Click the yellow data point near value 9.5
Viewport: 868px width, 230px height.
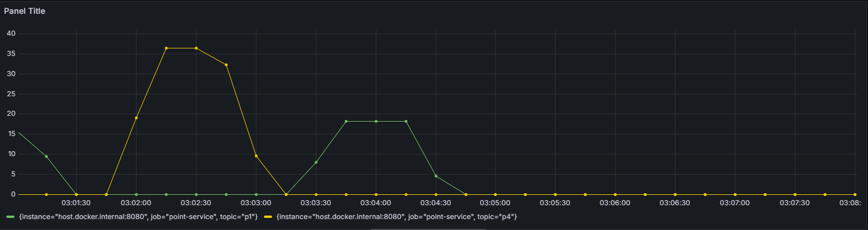pos(256,156)
